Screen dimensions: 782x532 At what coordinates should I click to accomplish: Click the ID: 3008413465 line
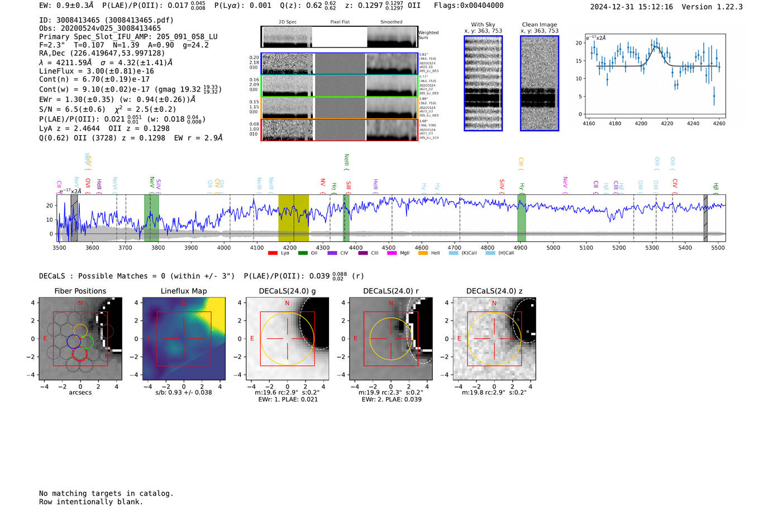106,20
